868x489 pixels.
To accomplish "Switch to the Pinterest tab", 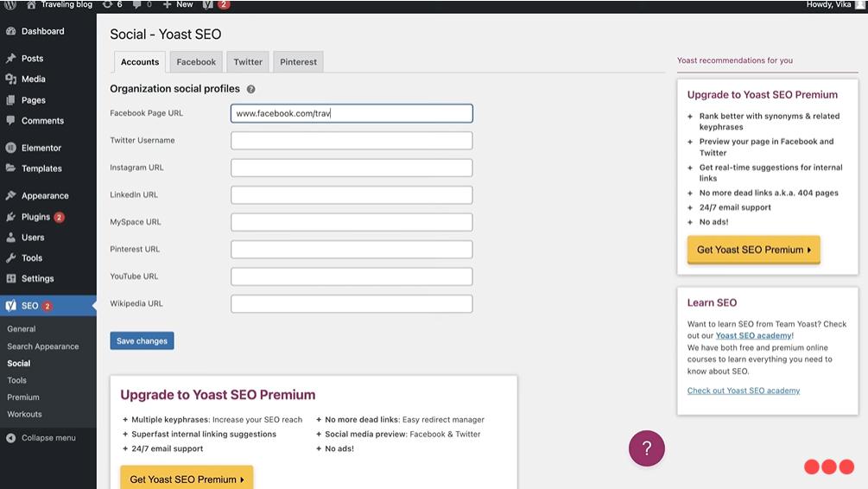I will click(298, 62).
